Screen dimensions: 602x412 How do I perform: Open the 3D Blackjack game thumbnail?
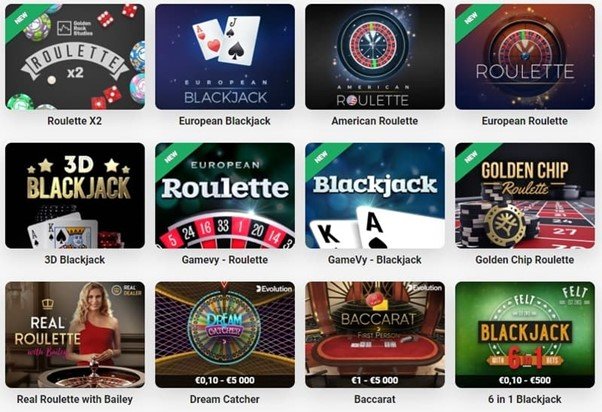[x=75, y=195]
